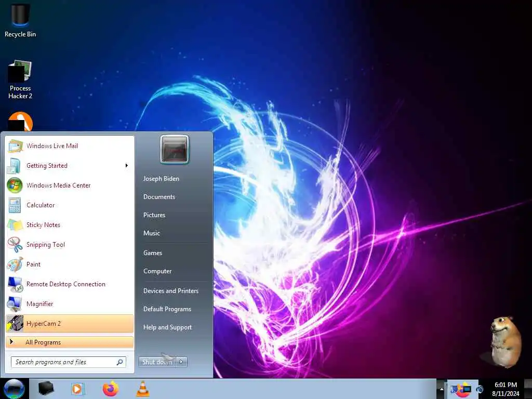Open the Magnifier tool
Viewport: 532px width, 399px height.
click(x=70, y=303)
